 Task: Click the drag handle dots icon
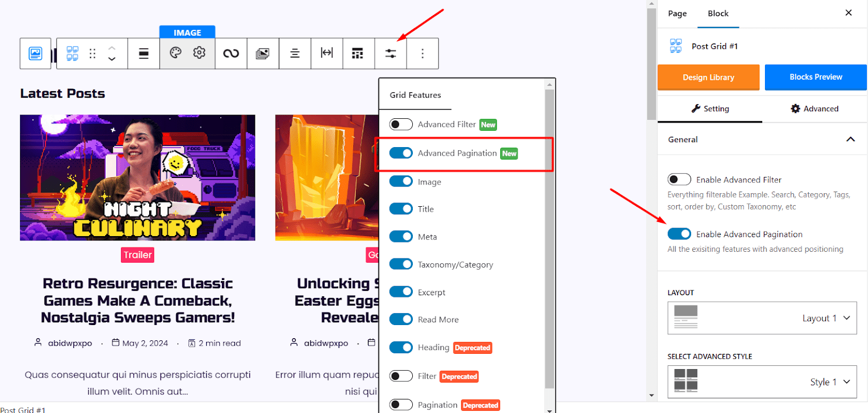pos(92,53)
